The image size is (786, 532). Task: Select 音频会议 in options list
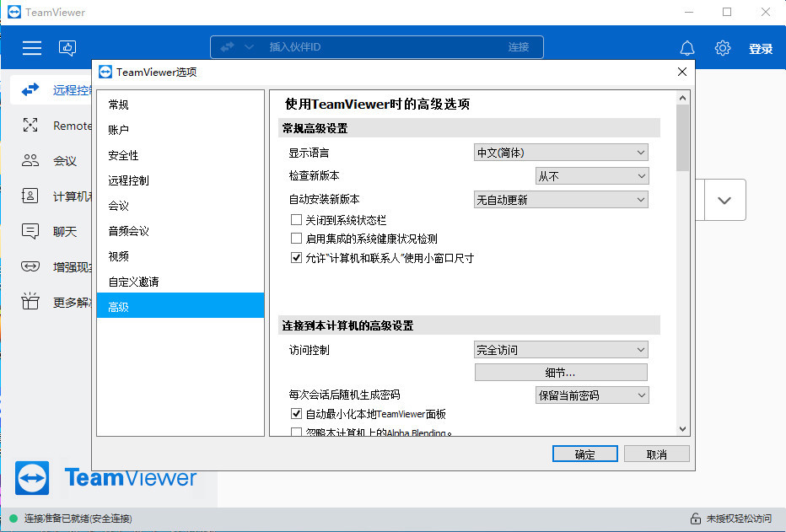pyautogui.click(x=180, y=231)
